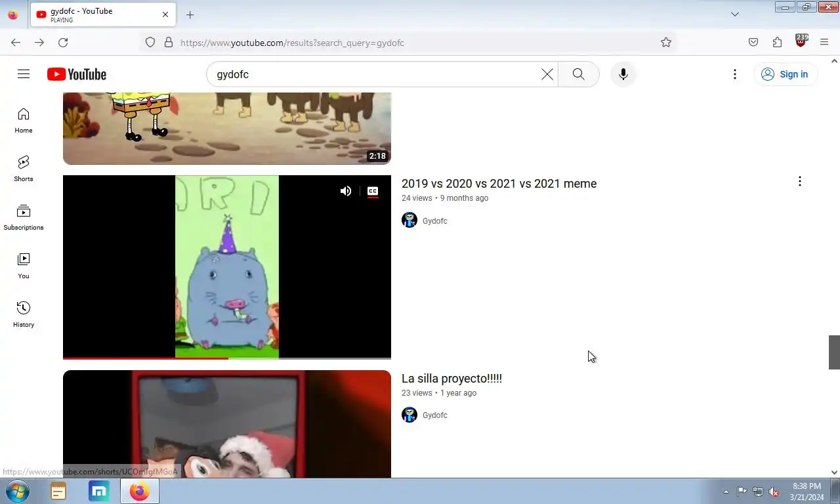Toggle captions on the preview video
Image resolution: width=840 pixels, height=504 pixels.
[x=373, y=191]
